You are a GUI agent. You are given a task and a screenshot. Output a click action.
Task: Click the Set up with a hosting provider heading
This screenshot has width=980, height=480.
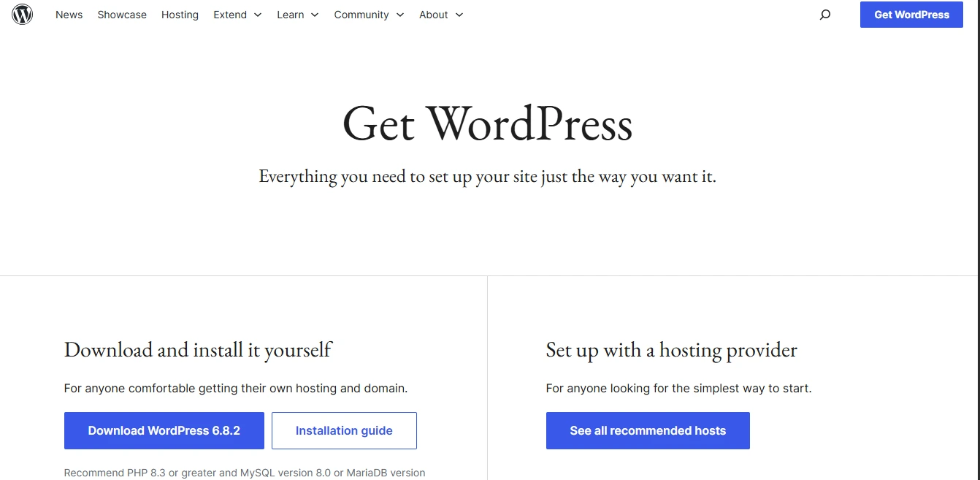(671, 350)
